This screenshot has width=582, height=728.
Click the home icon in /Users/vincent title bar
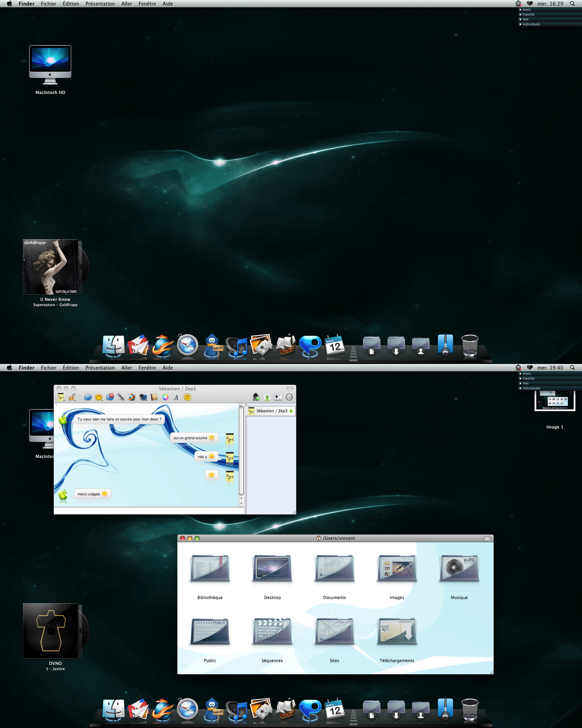pos(318,538)
